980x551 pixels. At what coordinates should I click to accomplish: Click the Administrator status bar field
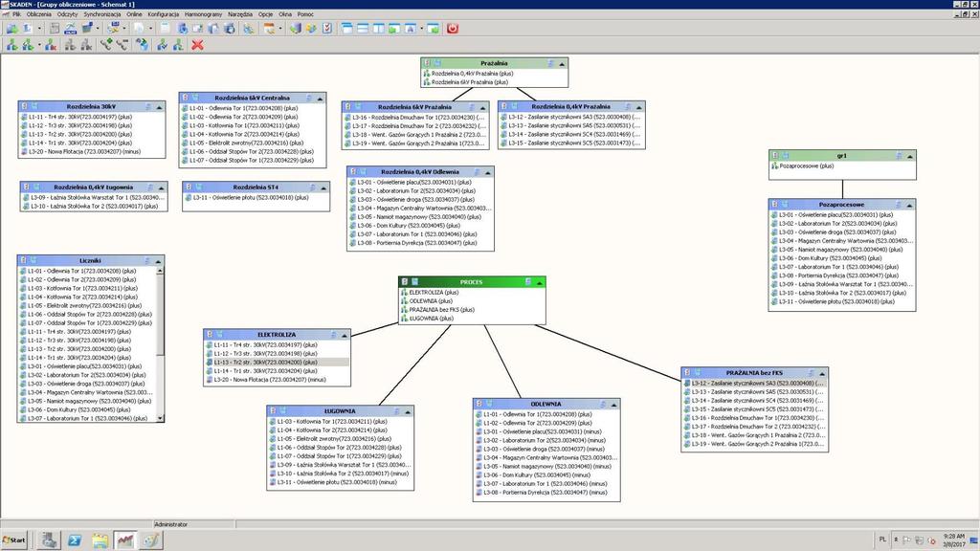193,524
